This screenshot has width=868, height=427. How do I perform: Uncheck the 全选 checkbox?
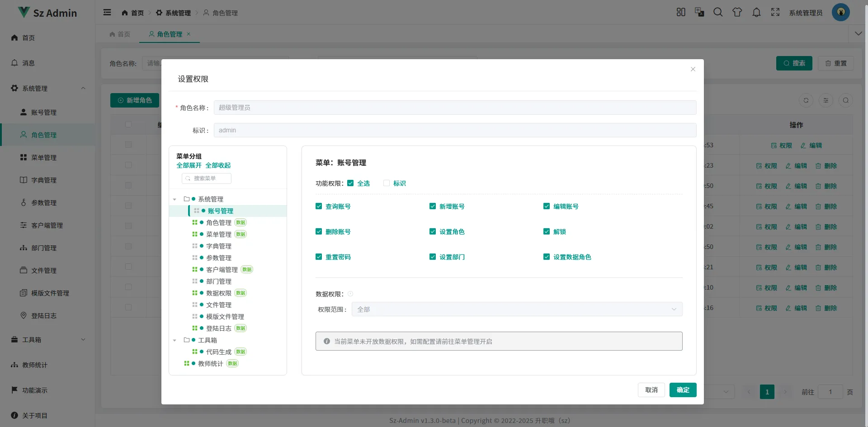350,183
